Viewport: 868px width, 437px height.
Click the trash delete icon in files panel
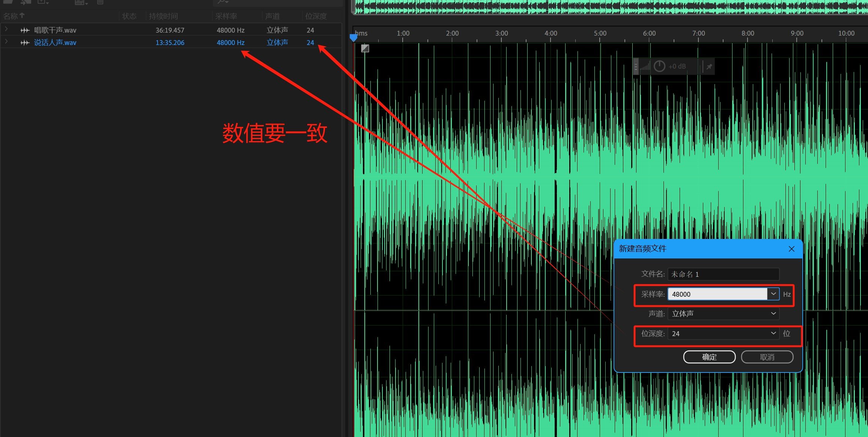(100, 2)
